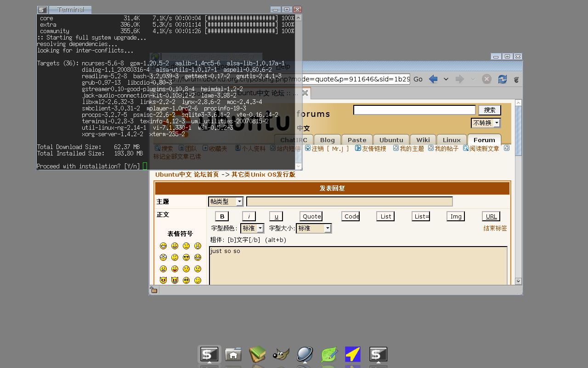
Task: Open the 帖类型 post type dropdown
Action: [226, 201]
